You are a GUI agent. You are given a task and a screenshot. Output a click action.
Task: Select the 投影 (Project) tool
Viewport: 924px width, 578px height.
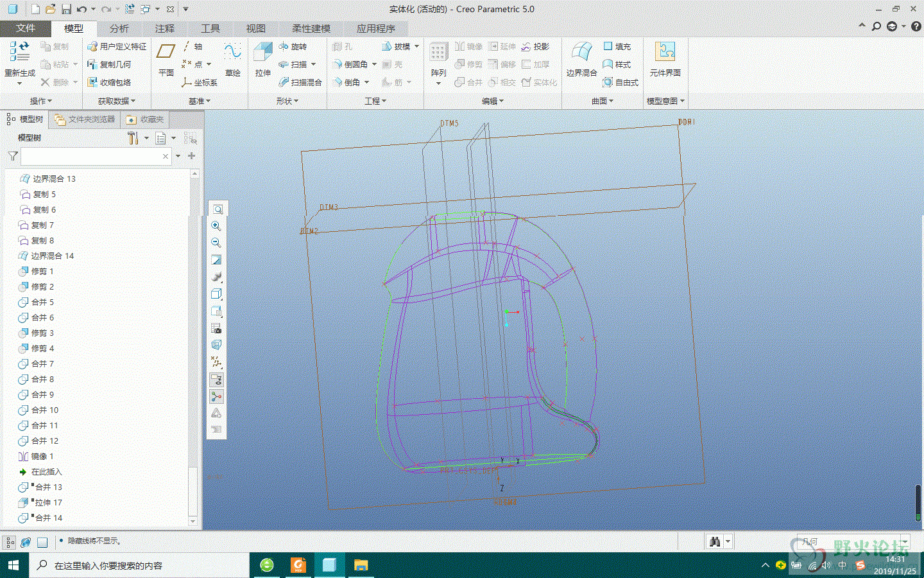coord(535,46)
